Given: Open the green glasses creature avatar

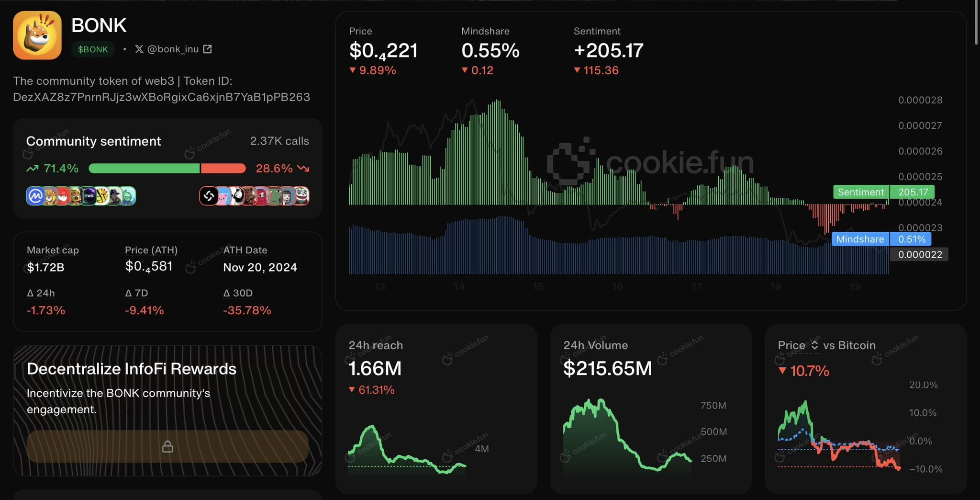Looking at the screenshot, I should (128, 196).
